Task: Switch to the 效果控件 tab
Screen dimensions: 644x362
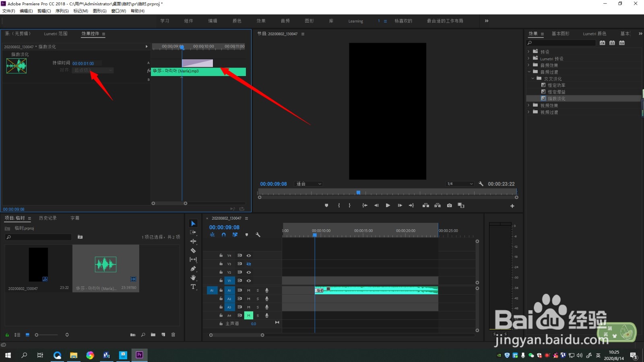Action: (90, 34)
